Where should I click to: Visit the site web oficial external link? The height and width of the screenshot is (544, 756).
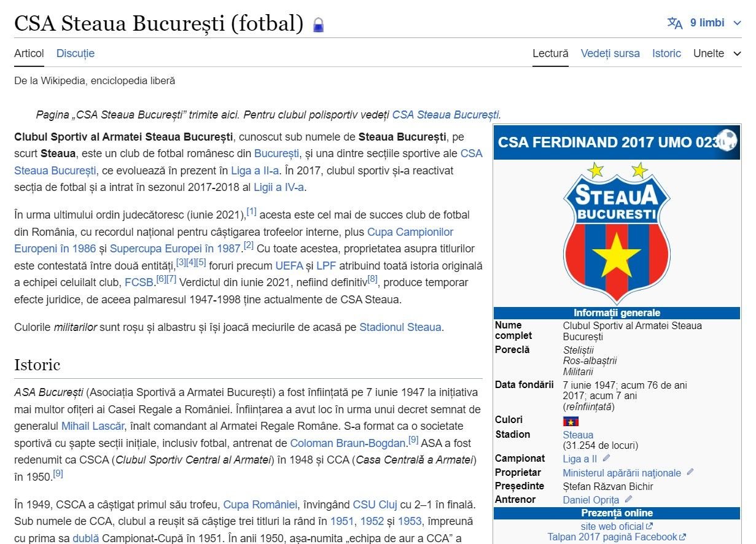(x=617, y=526)
